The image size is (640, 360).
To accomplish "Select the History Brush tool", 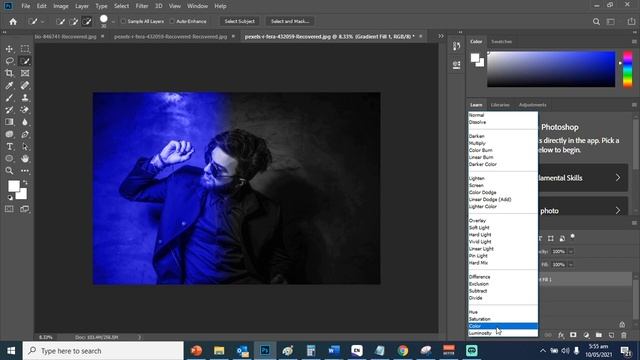I will point(9,110).
